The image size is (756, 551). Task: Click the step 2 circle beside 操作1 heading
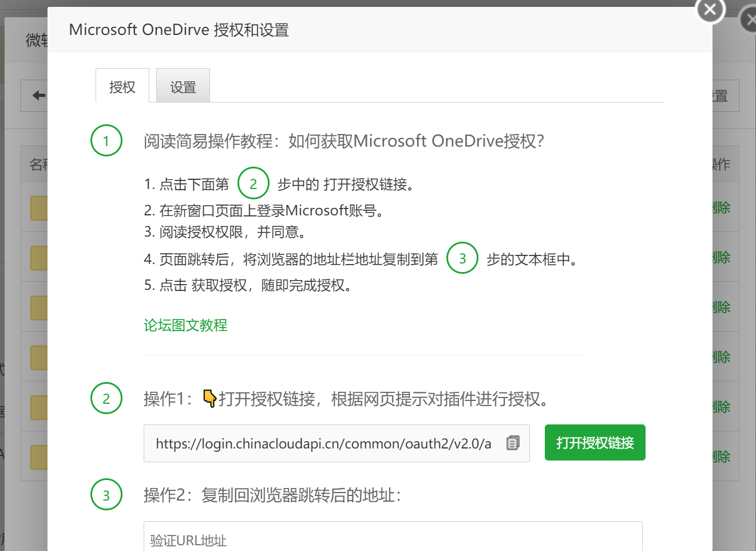click(x=106, y=398)
